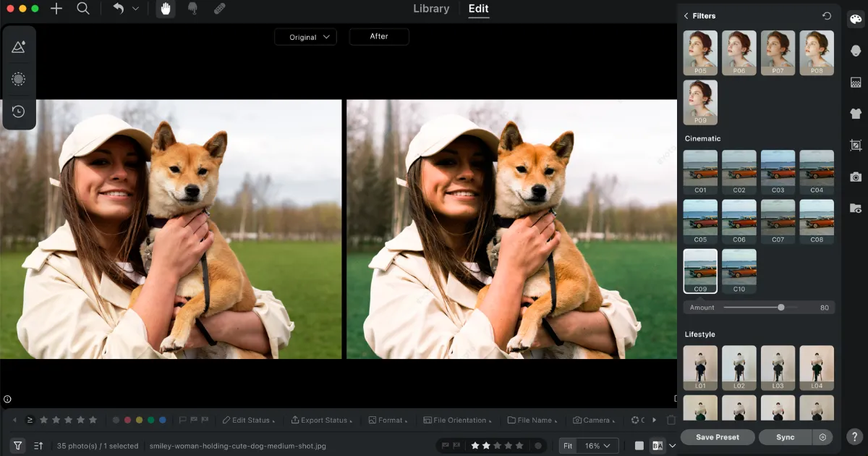Switch to the Library tab
This screenshot has height=456, width=868.
coord(431,9)
